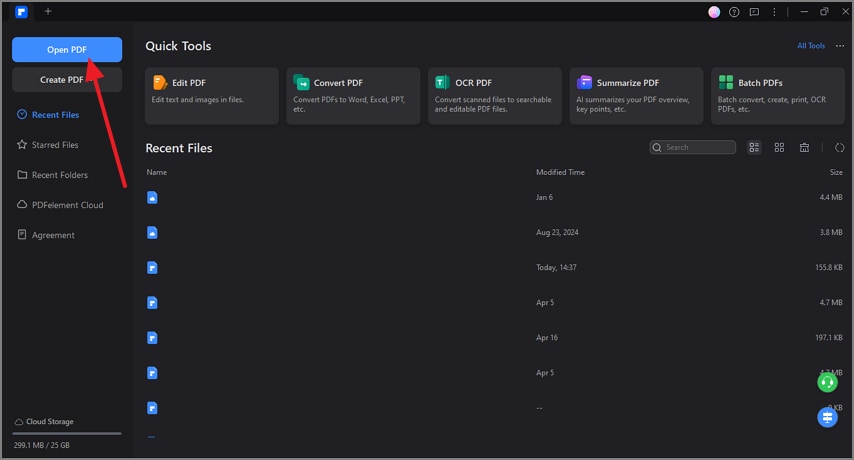Screen dimensions: 854x460
Task: Start the Summarize PDF tool
Action: [636, 96]
